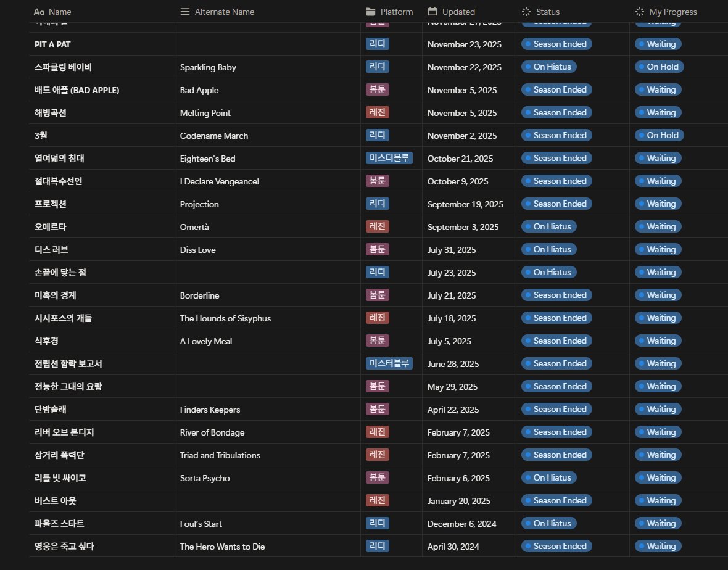Edit alternate name Sparkling Baby
This screenshot has width=728, height=570.
pos(208,67)
